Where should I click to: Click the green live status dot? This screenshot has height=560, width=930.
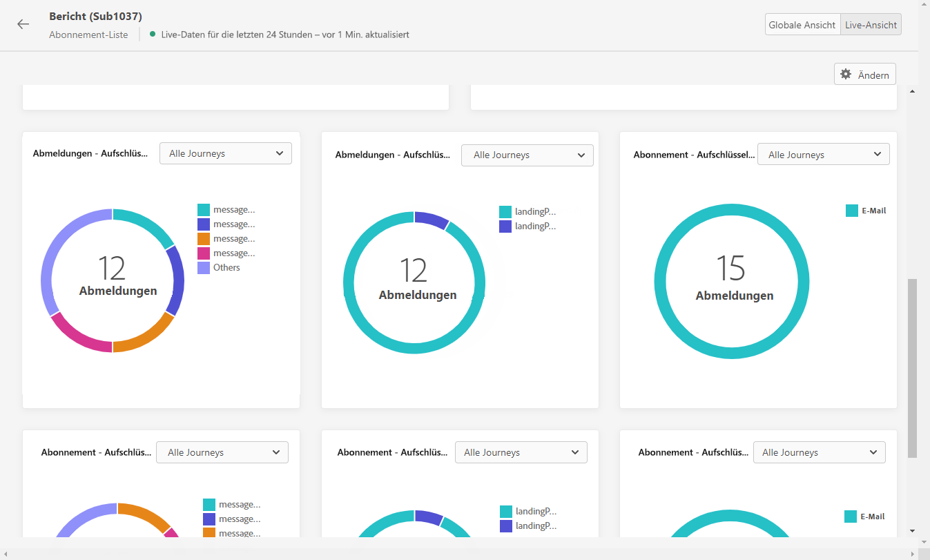click(152, 34)
